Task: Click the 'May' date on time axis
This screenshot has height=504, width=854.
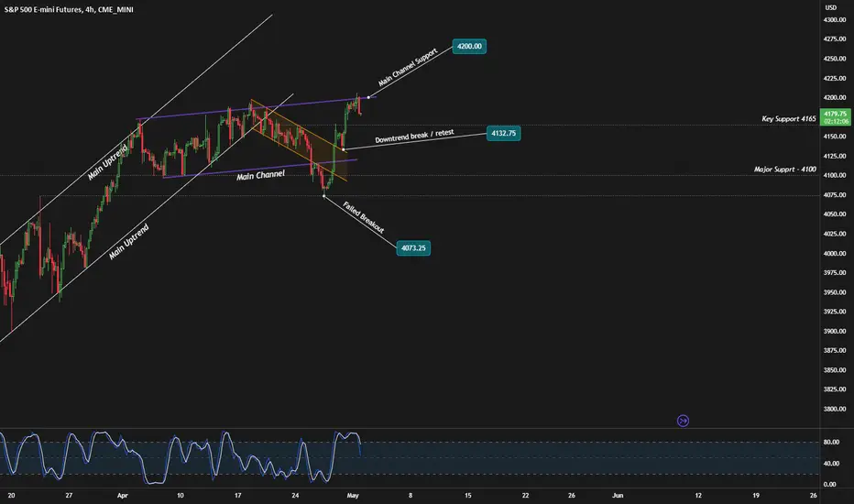Action: pos(353,495)
